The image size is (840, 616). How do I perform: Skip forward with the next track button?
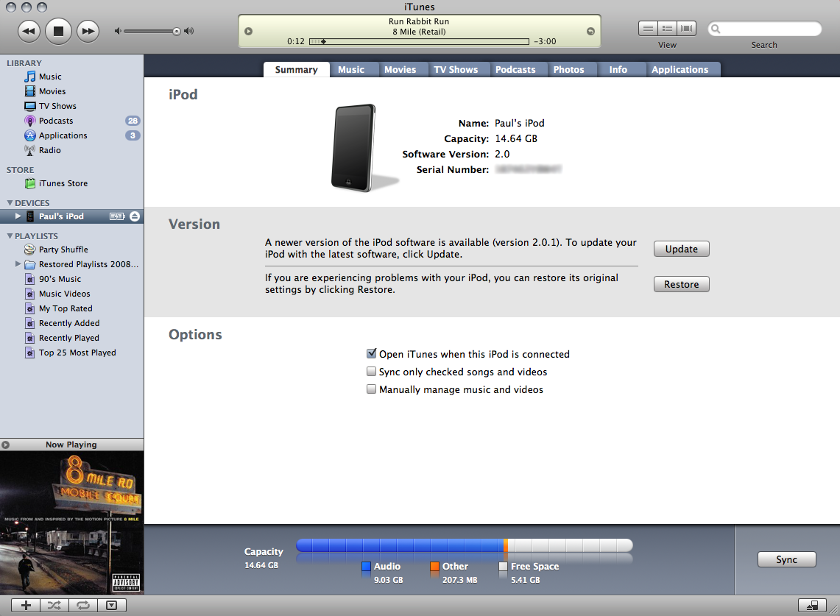click(88, 31)
